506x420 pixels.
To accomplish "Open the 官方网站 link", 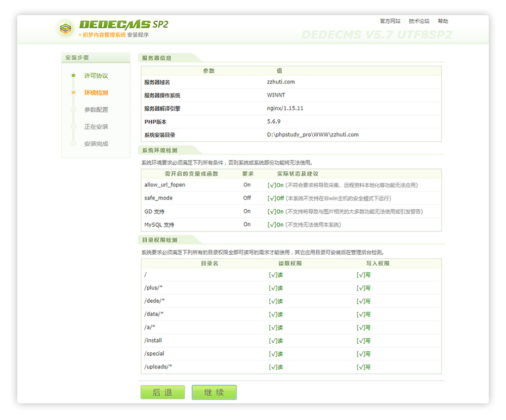I will 390,21.
